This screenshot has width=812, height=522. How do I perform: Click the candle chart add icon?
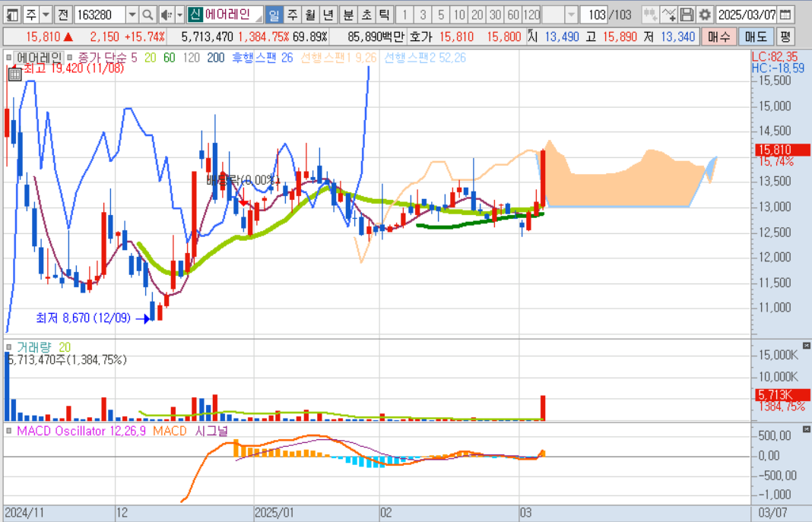650,14
